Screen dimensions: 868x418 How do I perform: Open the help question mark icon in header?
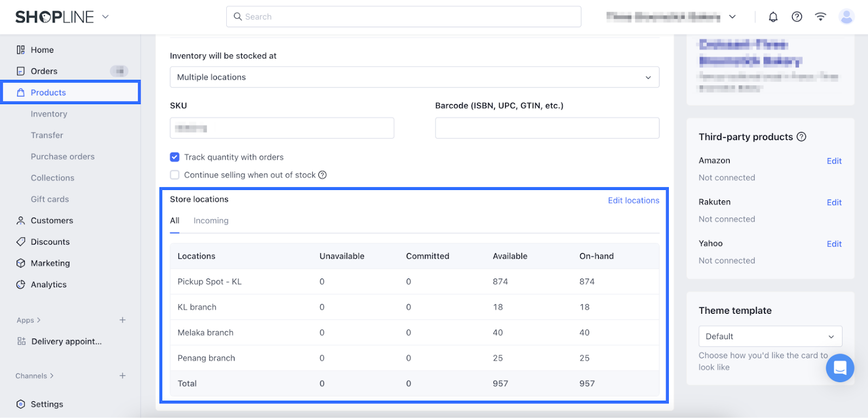click(x=797, y=17)
